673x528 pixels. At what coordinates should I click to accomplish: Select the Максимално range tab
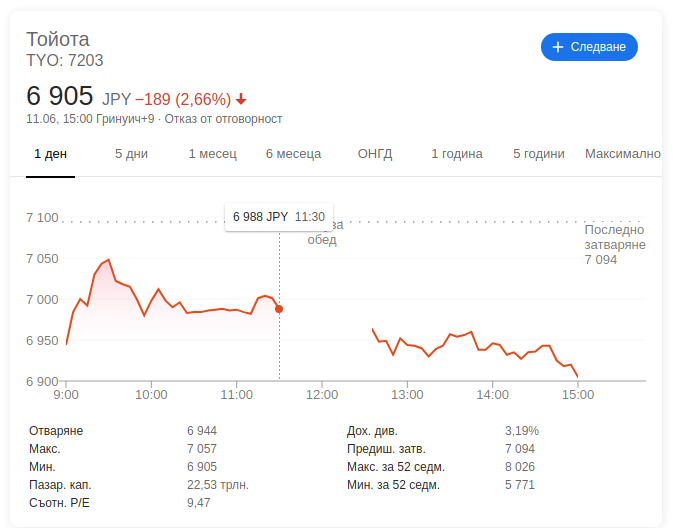(x=623, y=154)
